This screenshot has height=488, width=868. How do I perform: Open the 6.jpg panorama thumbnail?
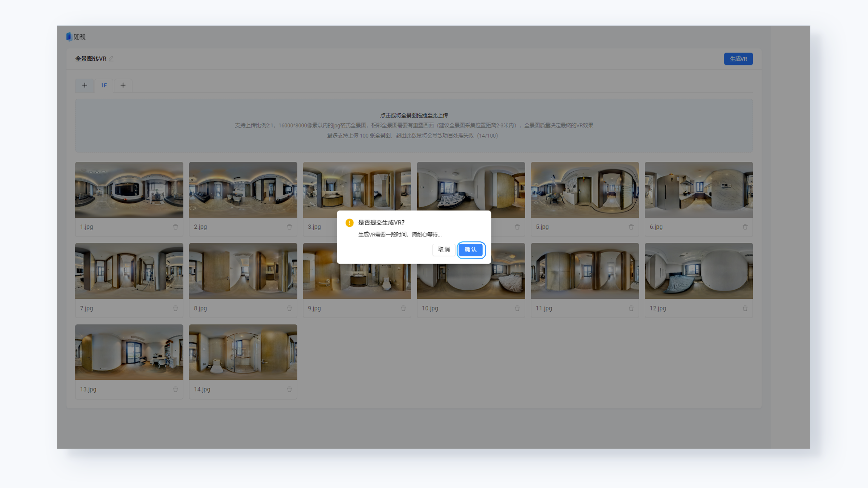(x=698, y=190)
